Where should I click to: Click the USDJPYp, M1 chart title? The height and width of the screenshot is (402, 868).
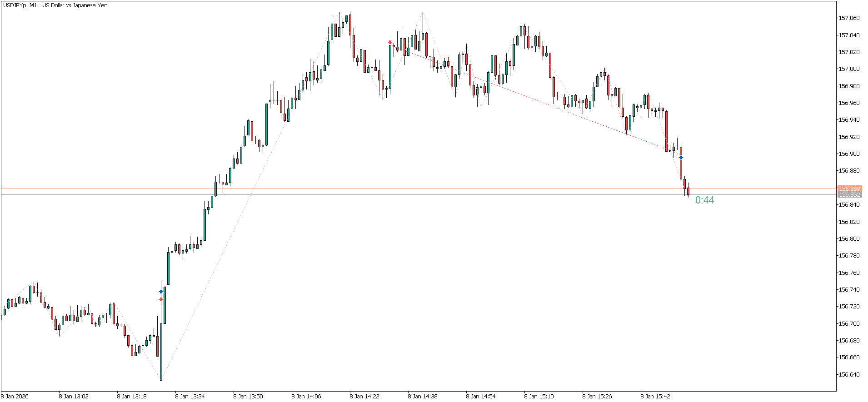click(55, 5)
